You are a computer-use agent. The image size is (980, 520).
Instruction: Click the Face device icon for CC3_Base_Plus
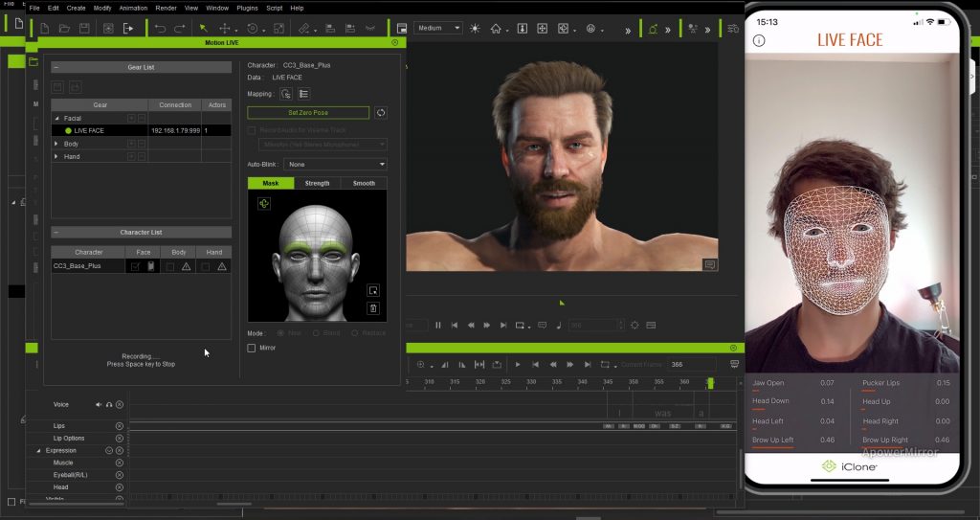tap(150, 266)
